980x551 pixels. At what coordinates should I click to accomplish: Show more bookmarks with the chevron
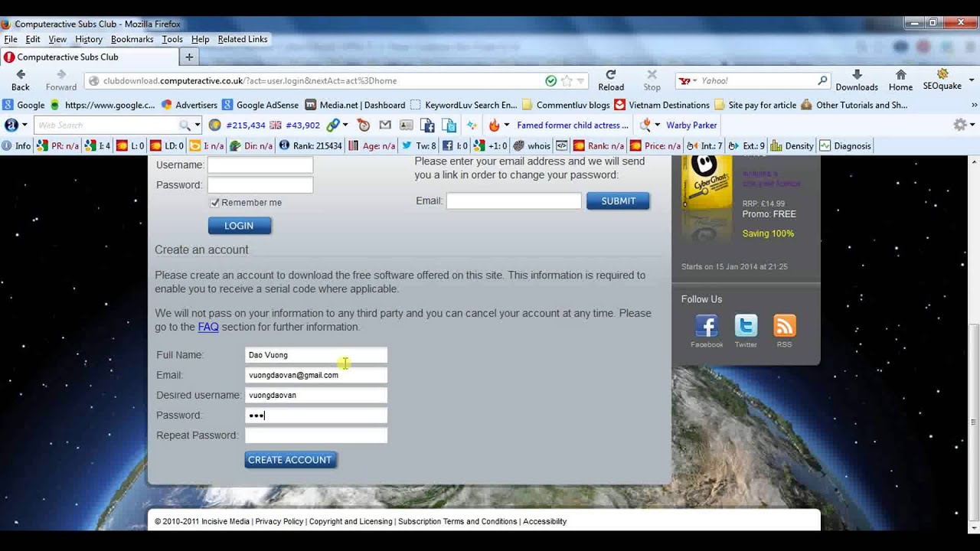pos(974,105)
